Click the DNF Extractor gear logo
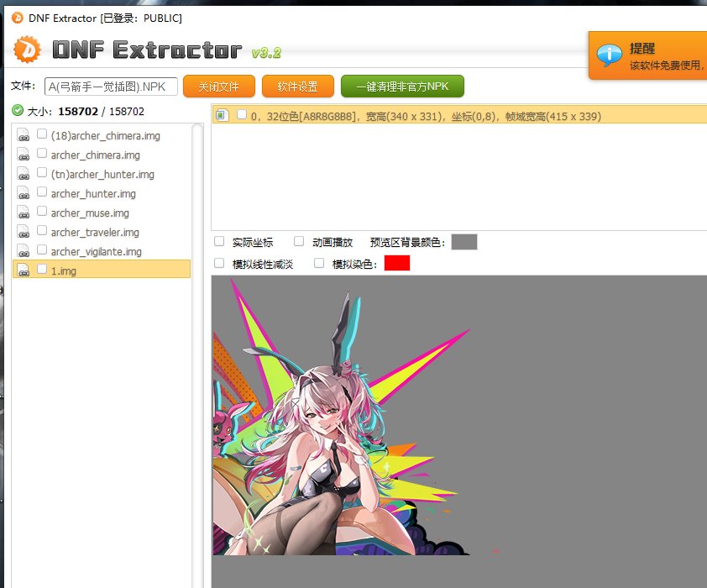This screenshot has height=588, width=707. 27,50
